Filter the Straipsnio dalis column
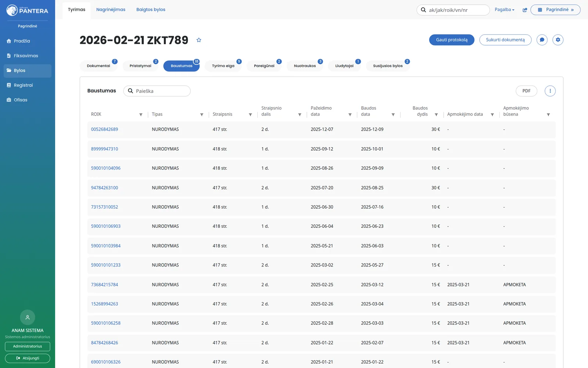This screenshot has width=588, height=368. (300, 115)
